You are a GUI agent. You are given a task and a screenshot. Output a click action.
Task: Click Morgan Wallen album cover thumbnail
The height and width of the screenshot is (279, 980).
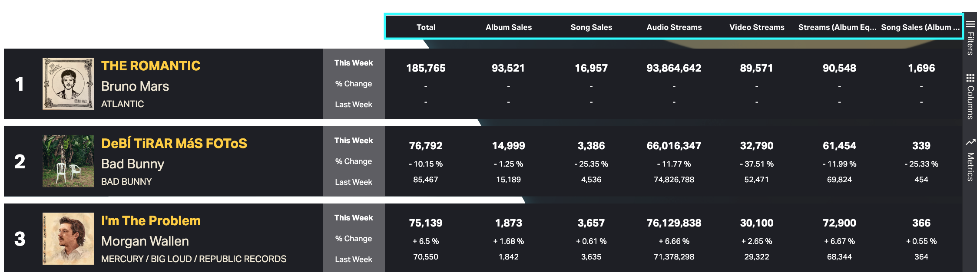click(68, 239)
